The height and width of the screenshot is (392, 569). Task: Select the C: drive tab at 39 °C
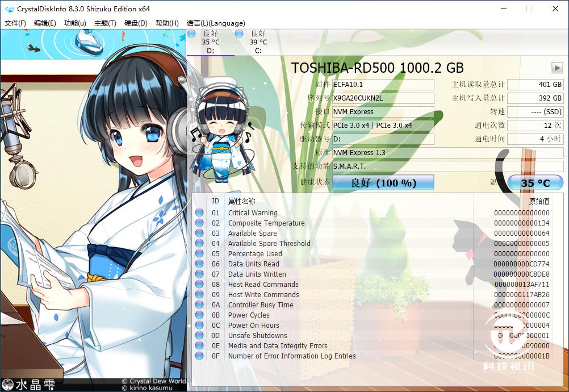(x=258, y=42)
